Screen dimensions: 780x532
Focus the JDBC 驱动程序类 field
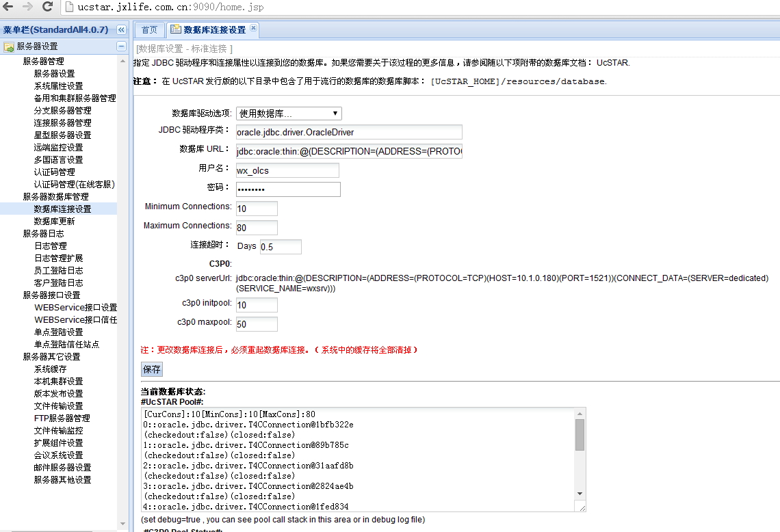point(349,132)
